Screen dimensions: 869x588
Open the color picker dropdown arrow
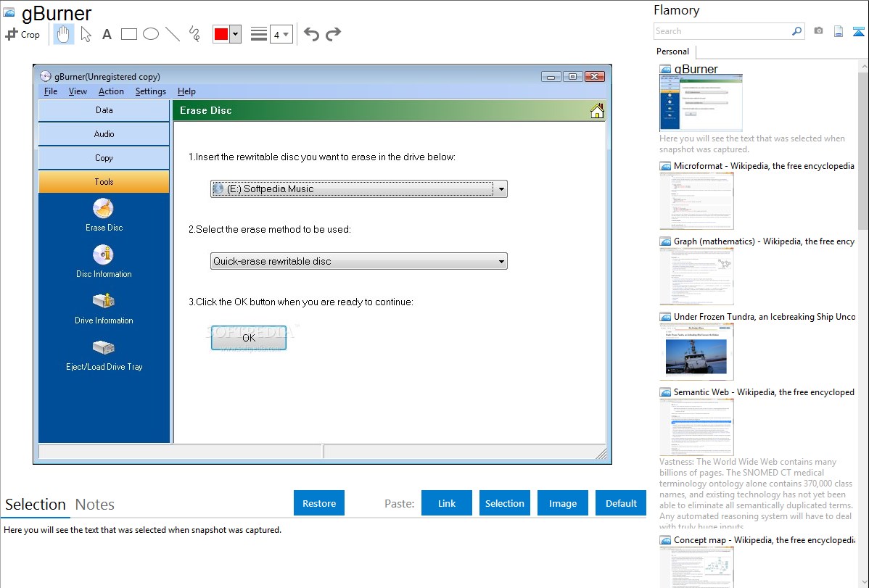[235, 34]
